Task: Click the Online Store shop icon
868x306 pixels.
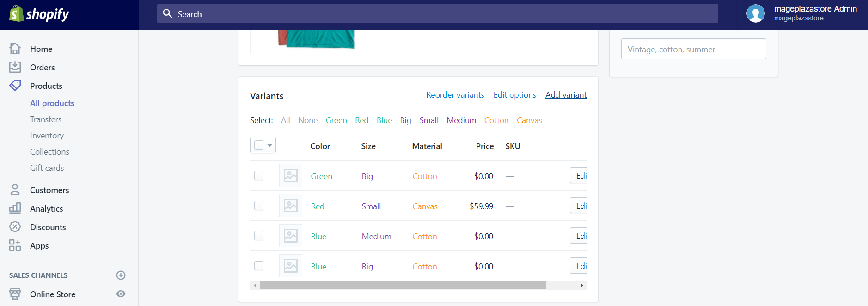Action: 15,294
